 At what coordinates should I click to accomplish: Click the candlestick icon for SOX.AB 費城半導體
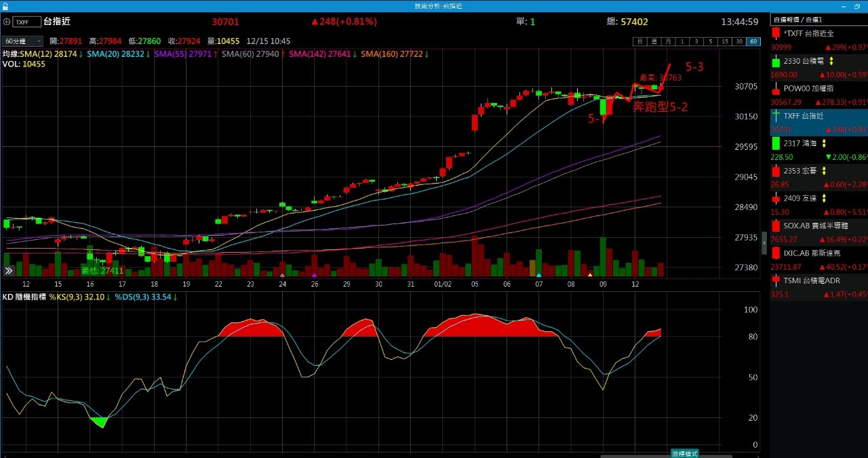pos(776,225)
